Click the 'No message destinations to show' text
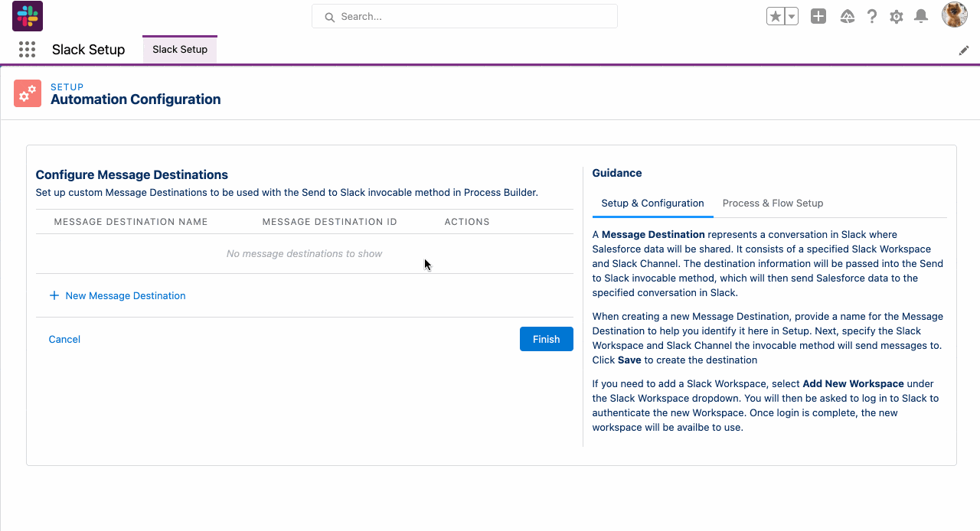 [x=305, y=254]
